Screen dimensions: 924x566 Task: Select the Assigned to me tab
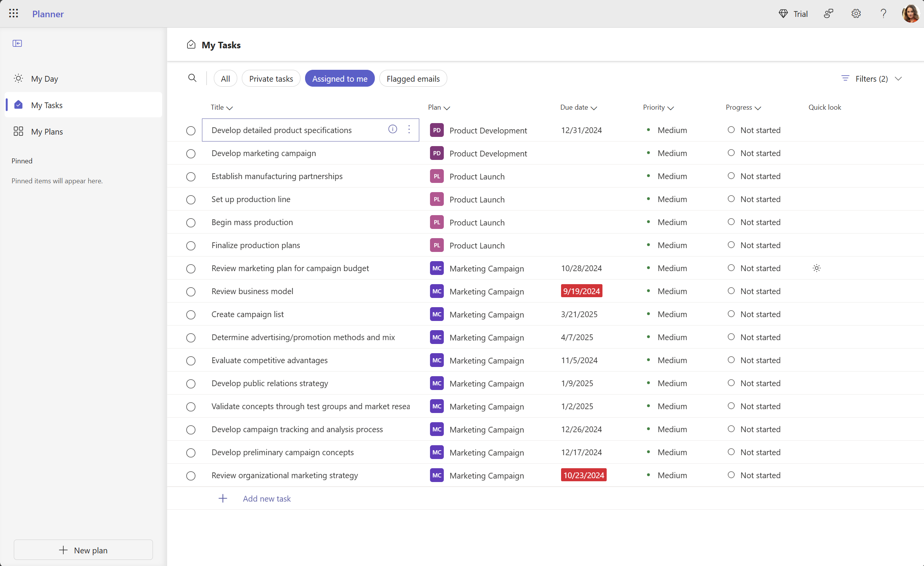coord(339,79)
